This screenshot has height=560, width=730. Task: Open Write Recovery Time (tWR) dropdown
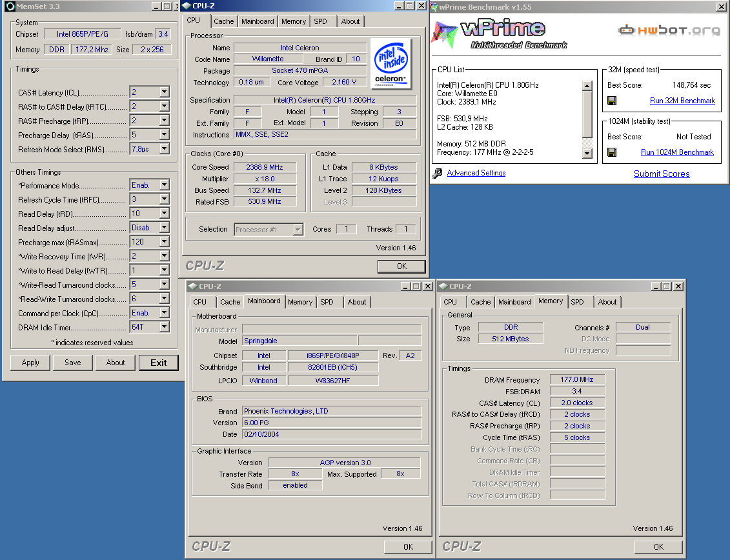(x=164, y=256)
